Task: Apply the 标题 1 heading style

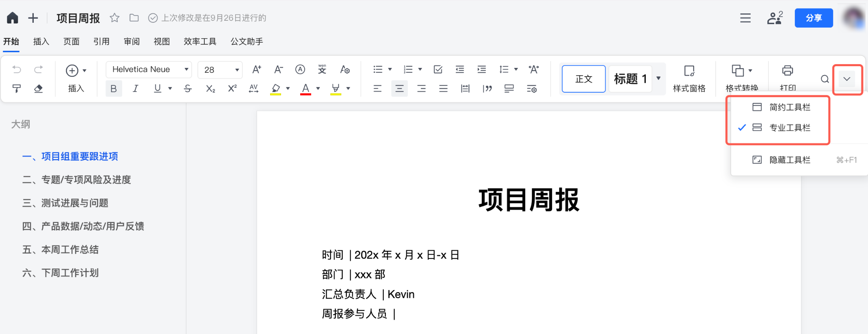Action: [x=630, y=79]
